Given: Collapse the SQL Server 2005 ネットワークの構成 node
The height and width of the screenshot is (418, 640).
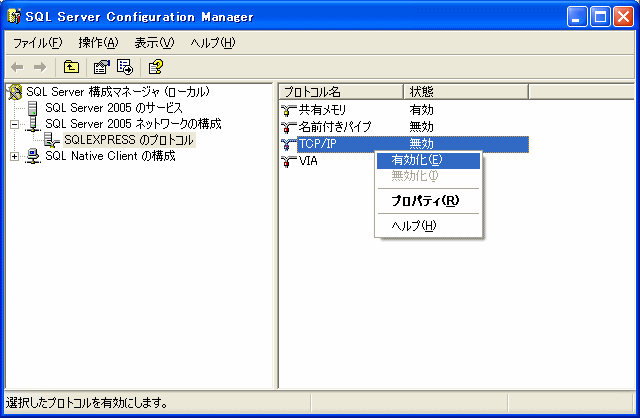Looking at the screenshot, I should point(15,124).
